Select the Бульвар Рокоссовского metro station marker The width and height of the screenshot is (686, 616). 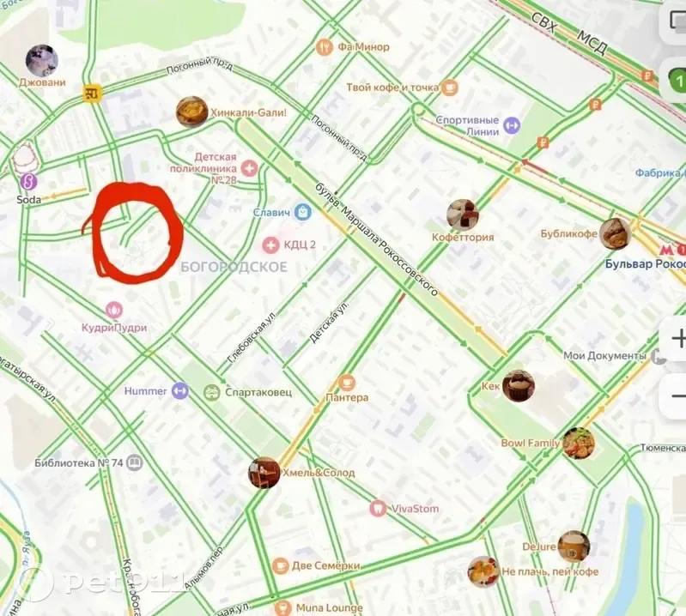[x=670, y=249]
